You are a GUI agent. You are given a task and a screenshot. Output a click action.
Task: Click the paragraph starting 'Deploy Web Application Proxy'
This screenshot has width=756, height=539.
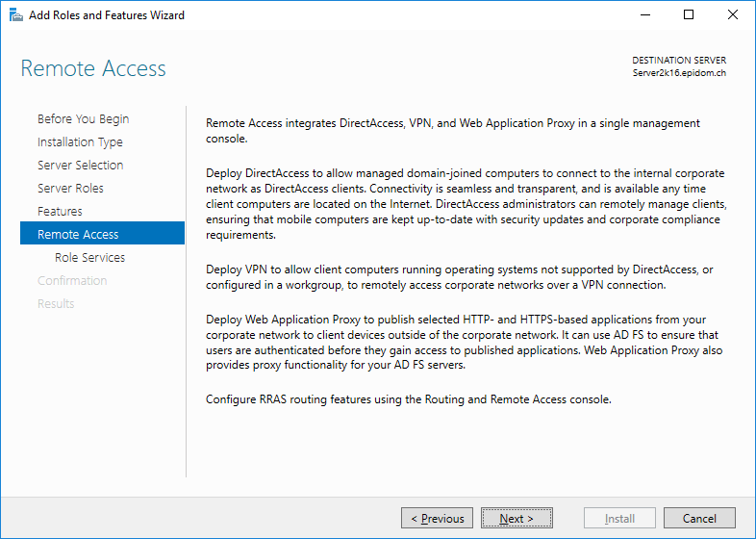pyautogui.click(x=465, y=342)
